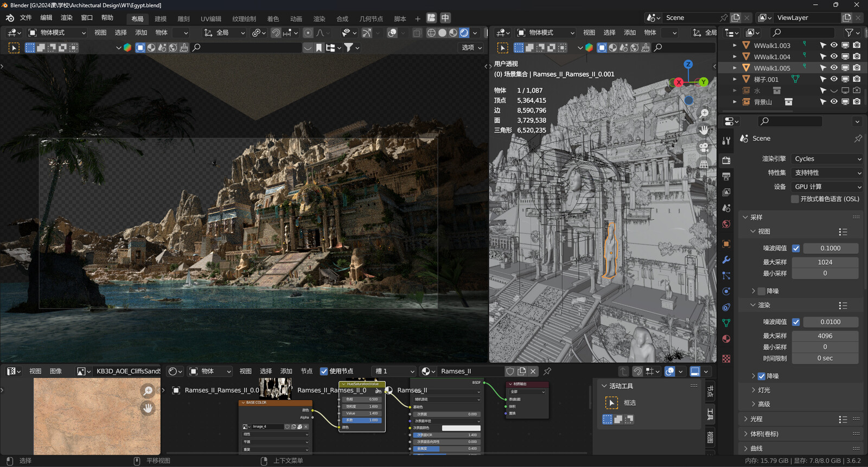Image resolution: width=868 pixels, height=467 pixels.
Task: Toggle camera view gizmo in right viewport
Action: point(704,147)
